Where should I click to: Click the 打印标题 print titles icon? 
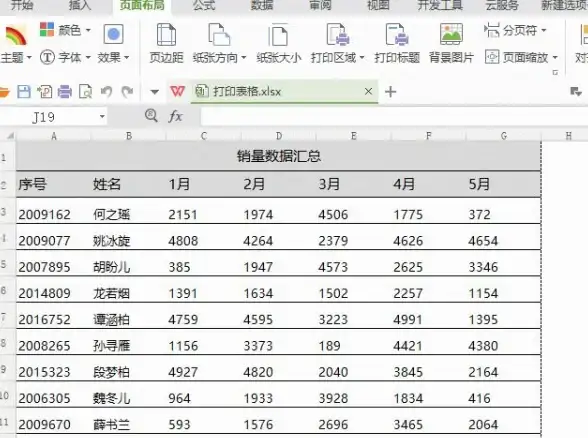[397, 35]
